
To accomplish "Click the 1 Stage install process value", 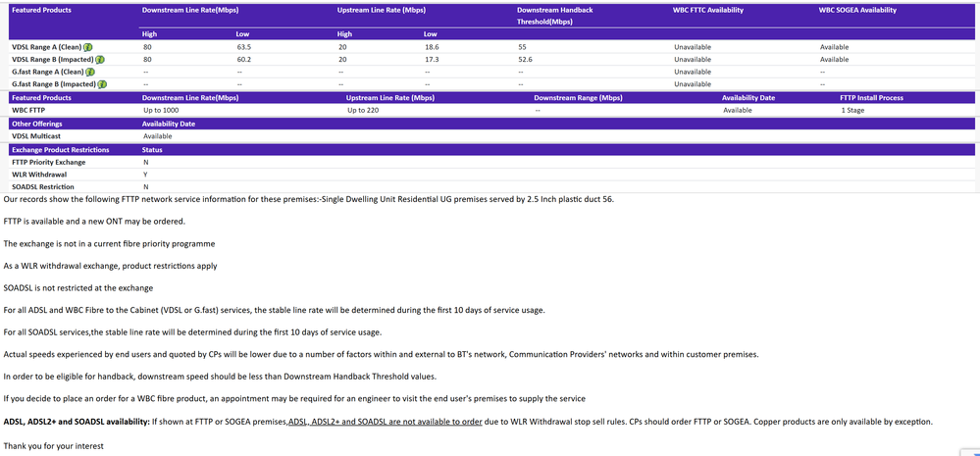I will click(x=853, y=111).
